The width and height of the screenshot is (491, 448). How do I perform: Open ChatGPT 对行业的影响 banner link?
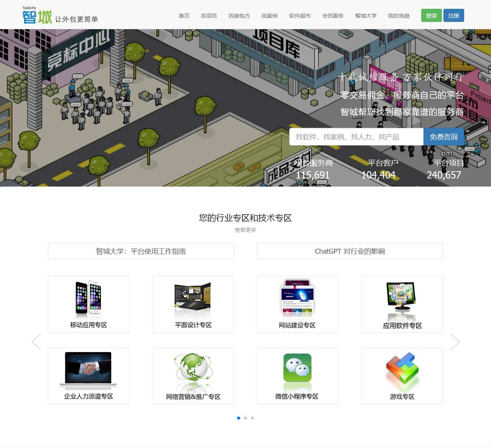[350, 251]
